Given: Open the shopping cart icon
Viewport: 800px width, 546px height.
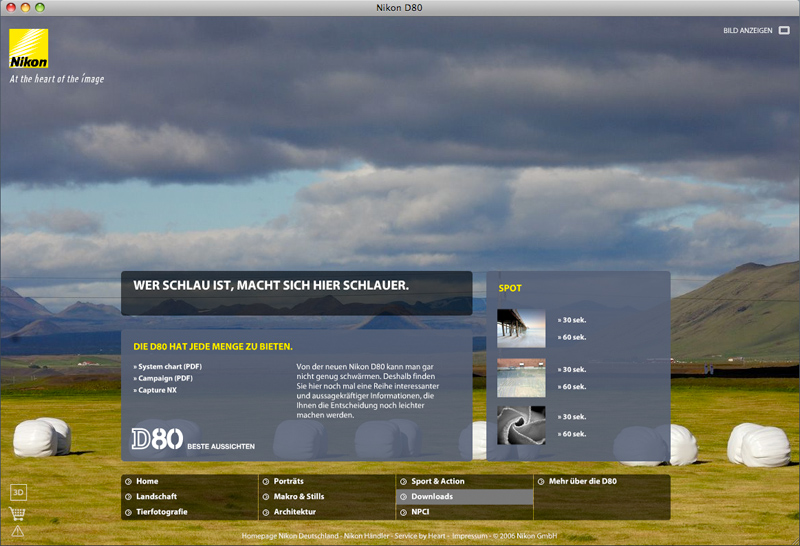Looking at the screenshot, I should [17, 513].
